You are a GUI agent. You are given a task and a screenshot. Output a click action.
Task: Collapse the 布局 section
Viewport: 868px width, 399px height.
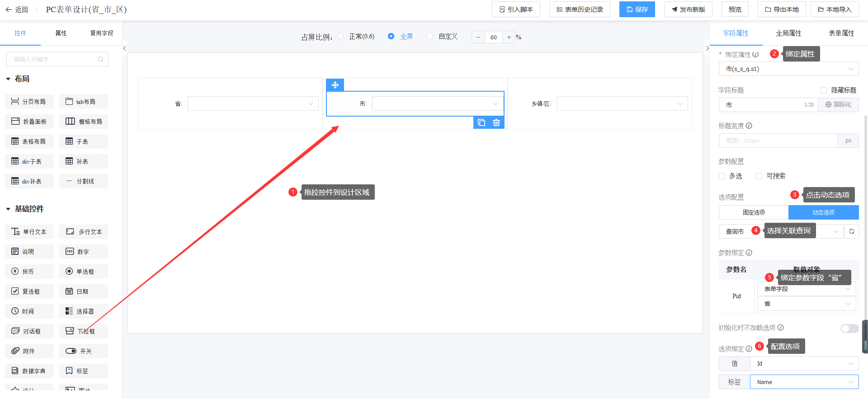click(x=8, y=79)
